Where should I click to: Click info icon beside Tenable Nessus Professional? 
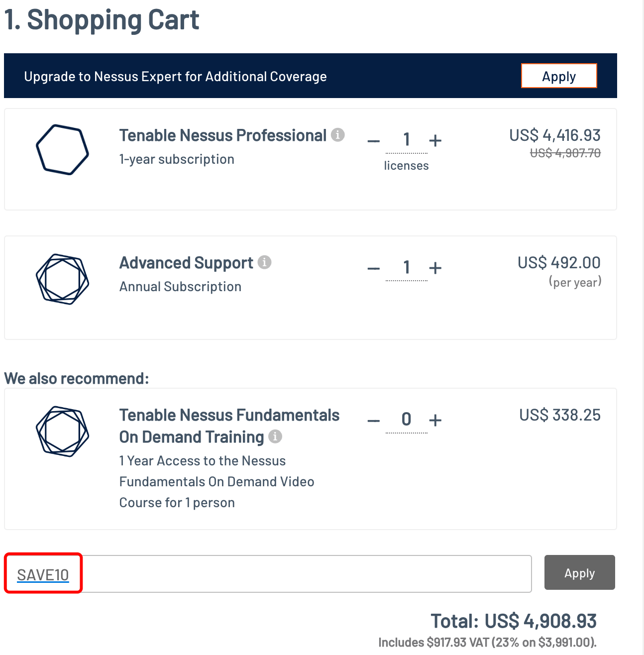[338, 135]
